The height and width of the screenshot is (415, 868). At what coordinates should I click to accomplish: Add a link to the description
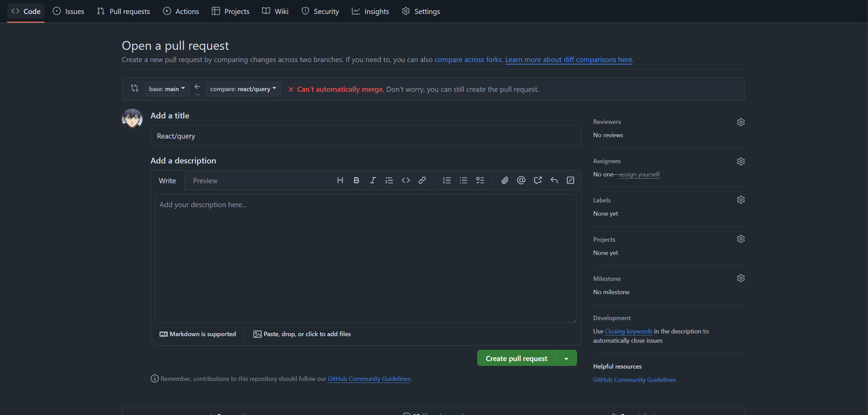(422, 180)
